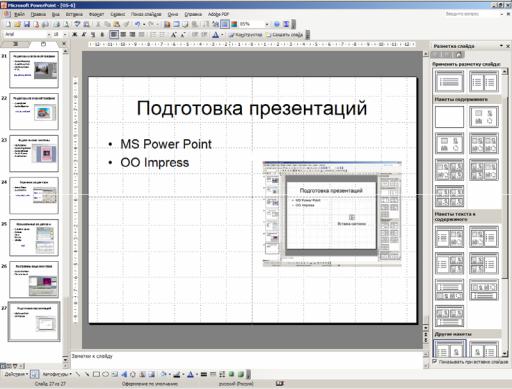Open the task pane title dropdown arrow
Screen dimensions: 512x389
tap(501, 46)
